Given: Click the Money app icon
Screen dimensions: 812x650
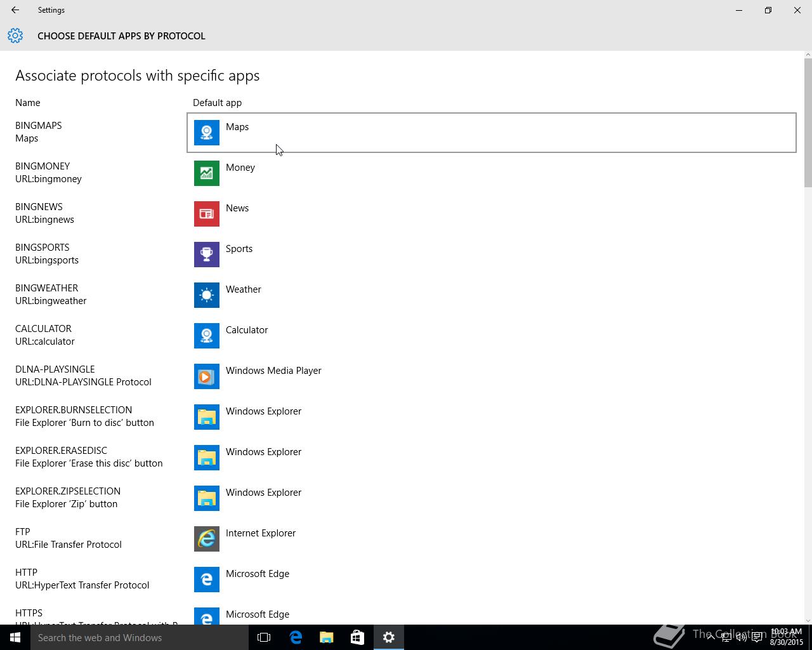Looking at the screenshot, I should (x=207, y=173).
